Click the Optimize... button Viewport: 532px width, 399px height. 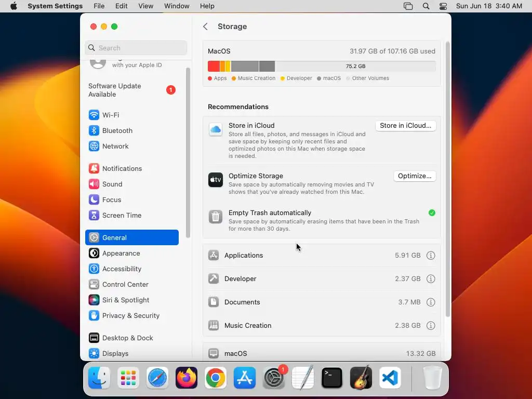pos(415,176)
